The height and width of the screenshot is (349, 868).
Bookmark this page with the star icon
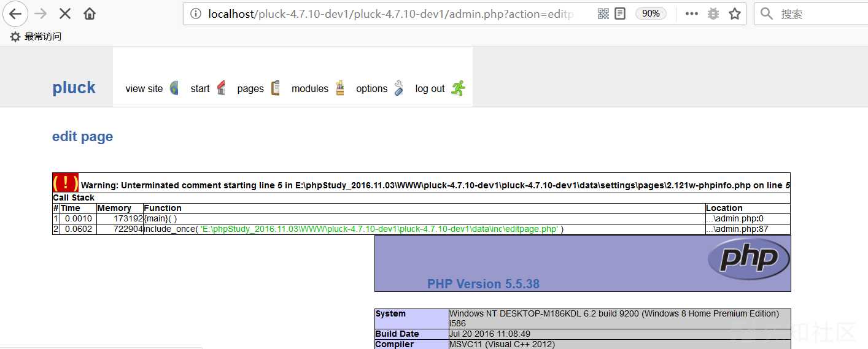pos(735,13)
